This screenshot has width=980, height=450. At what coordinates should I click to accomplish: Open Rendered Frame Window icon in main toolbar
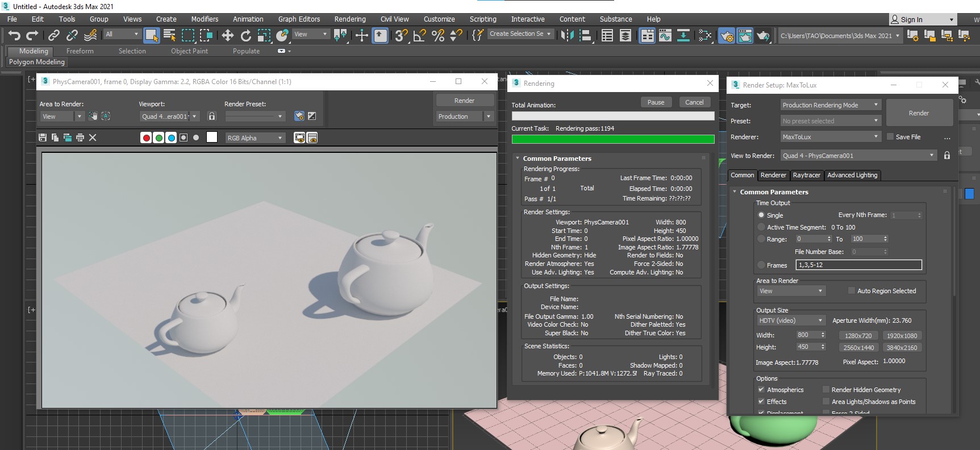(745, 36)
